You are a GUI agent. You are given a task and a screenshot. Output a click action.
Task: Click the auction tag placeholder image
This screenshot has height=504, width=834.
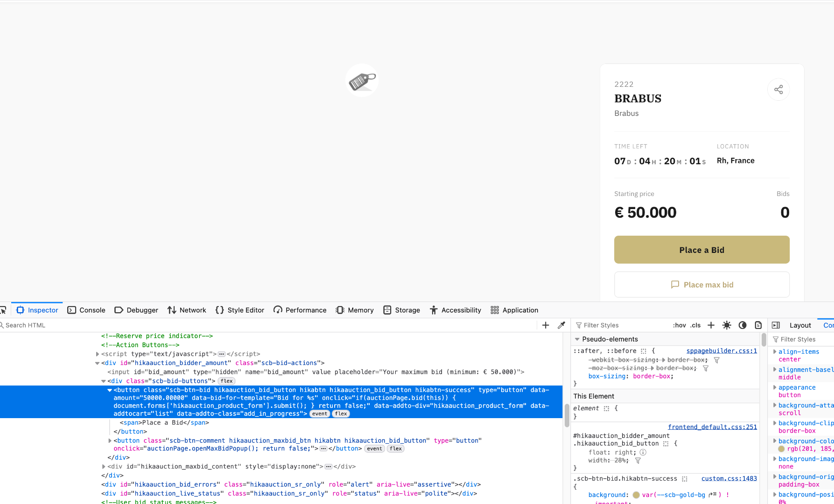tap(362, 80)
